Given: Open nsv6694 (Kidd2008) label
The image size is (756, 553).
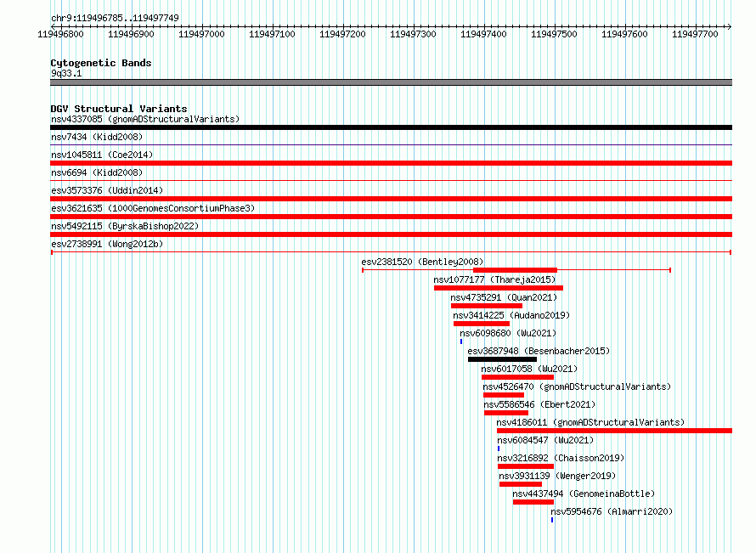Looking at the screenshot, I should [x=97, y=172].
